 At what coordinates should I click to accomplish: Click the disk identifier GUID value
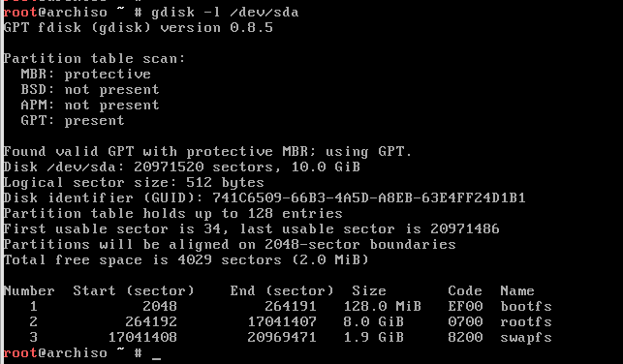[x=369, y=197]
